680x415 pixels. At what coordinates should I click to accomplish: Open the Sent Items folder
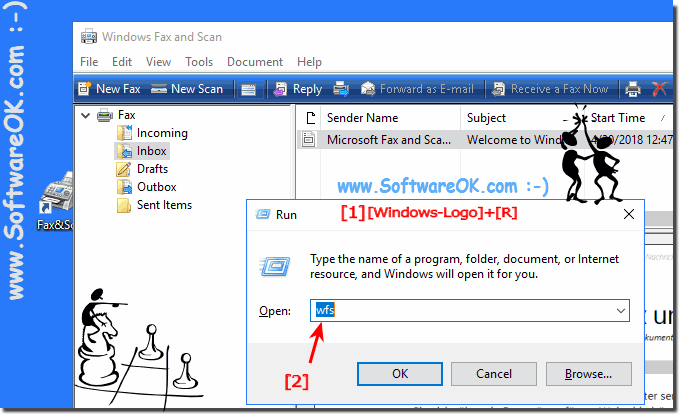pyautogui.click(x=164, y=205)
